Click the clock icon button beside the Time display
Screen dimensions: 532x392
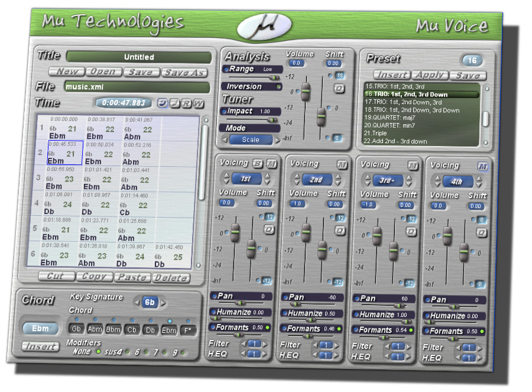click(163, 103)
